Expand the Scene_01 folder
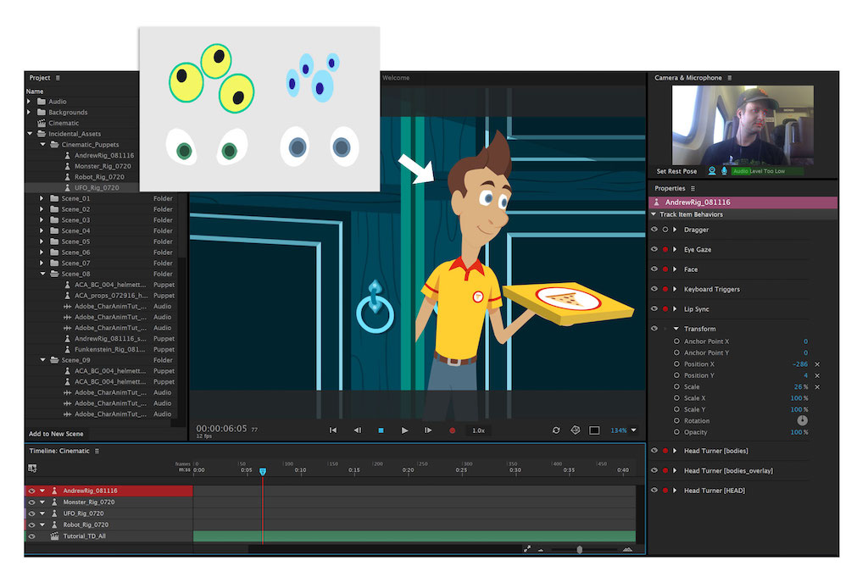This screenshot has width=868, height=588. tap(42, 198)
